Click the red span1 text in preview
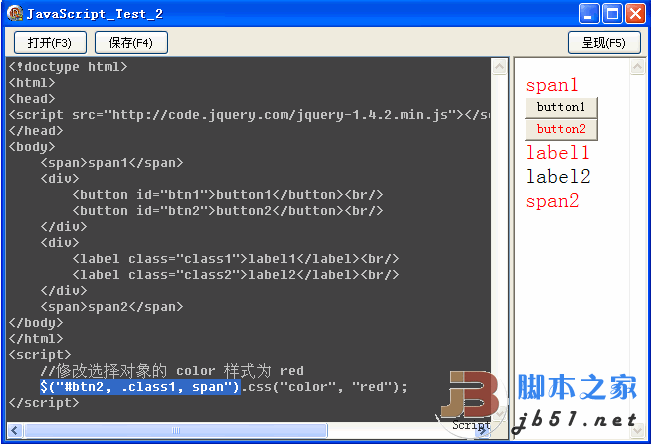 point(552,85)
